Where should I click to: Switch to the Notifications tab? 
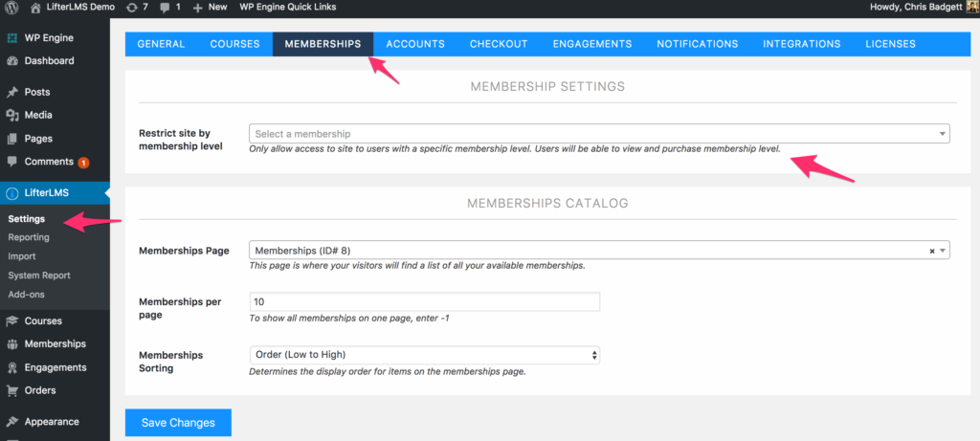698,44
